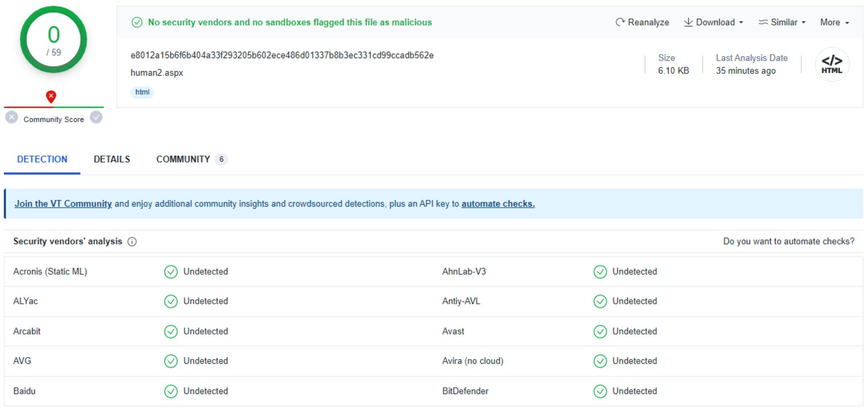Click the green check icon beside Acronis result
Screen dimensions: 868x410
point(171,272)
